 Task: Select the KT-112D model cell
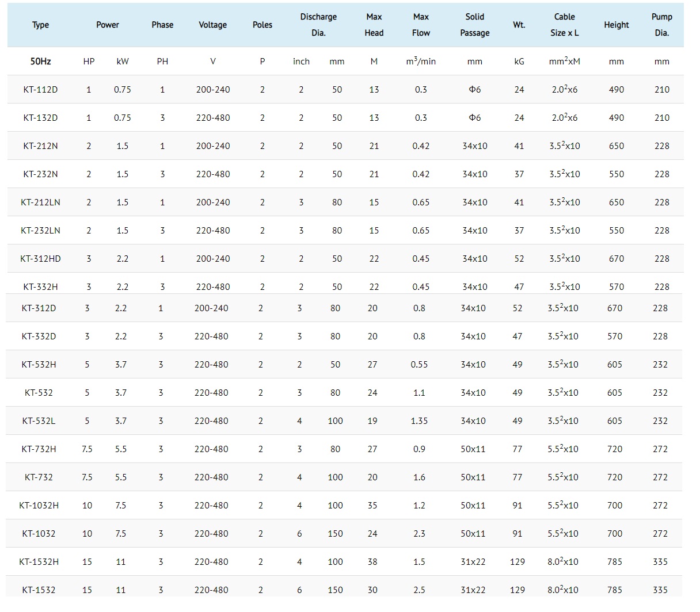[x=40, y=90]
